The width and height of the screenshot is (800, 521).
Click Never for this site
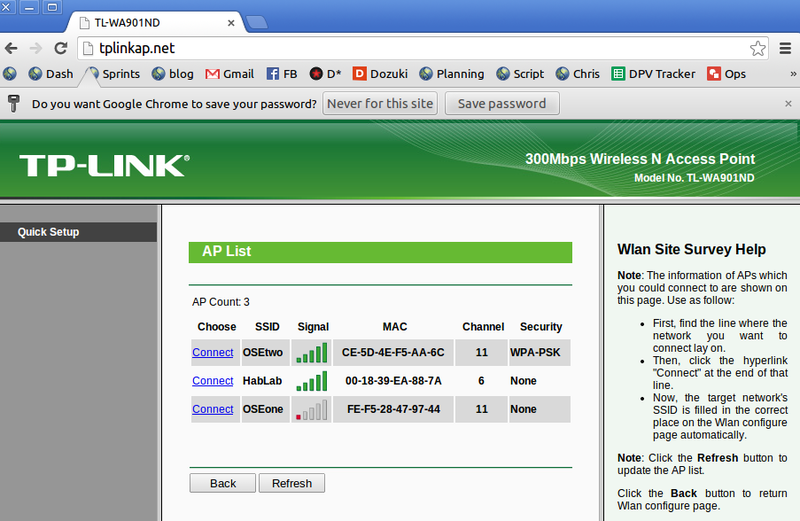point(380,104)
